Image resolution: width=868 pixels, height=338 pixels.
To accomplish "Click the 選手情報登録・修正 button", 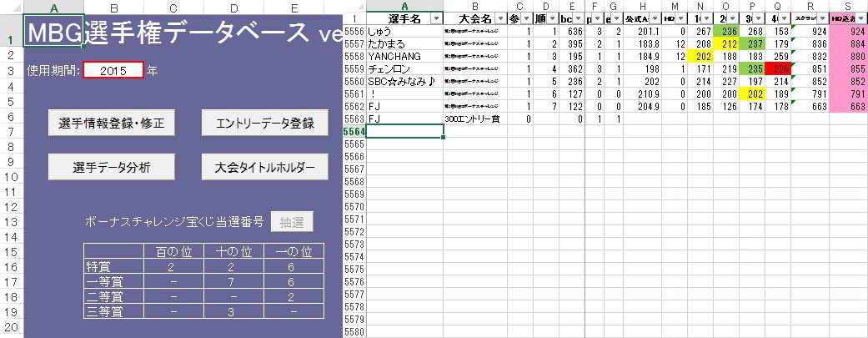I will click(112, 123).
